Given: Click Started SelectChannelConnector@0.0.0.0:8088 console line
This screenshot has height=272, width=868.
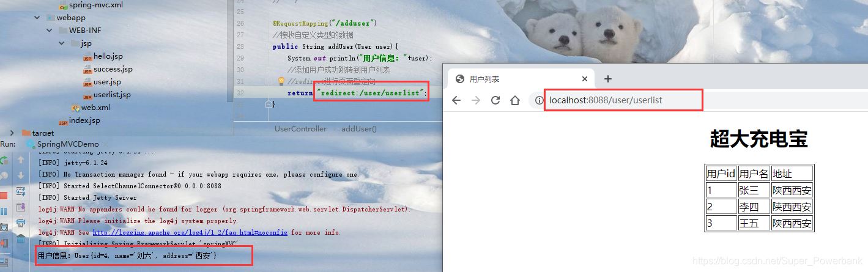Looking at the screenshot, I should [130, 186].
